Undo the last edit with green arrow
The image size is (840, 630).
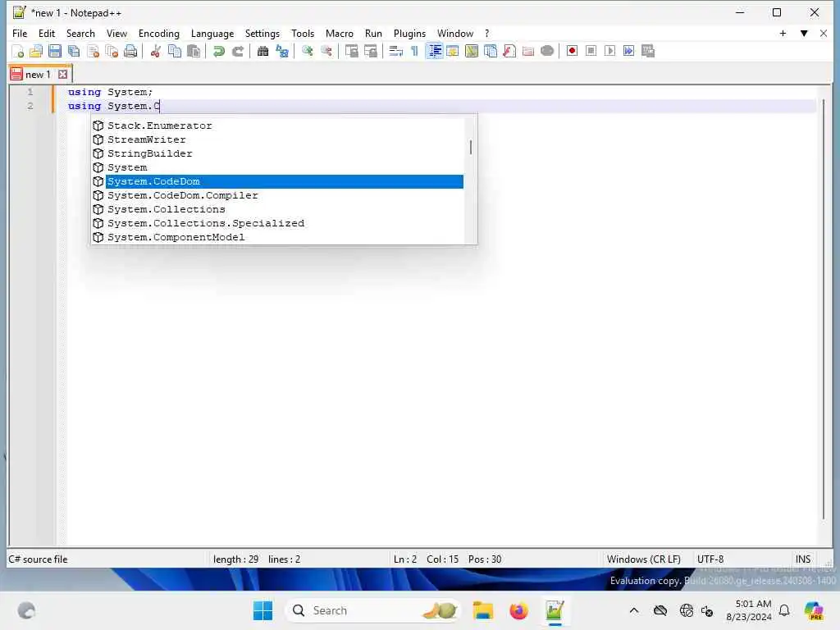218,51
